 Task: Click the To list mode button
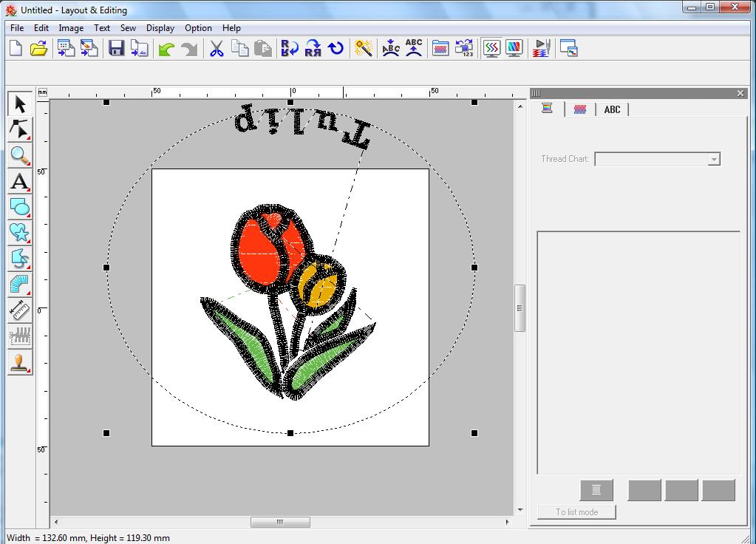pyautogui.click(x=576, y=512)
